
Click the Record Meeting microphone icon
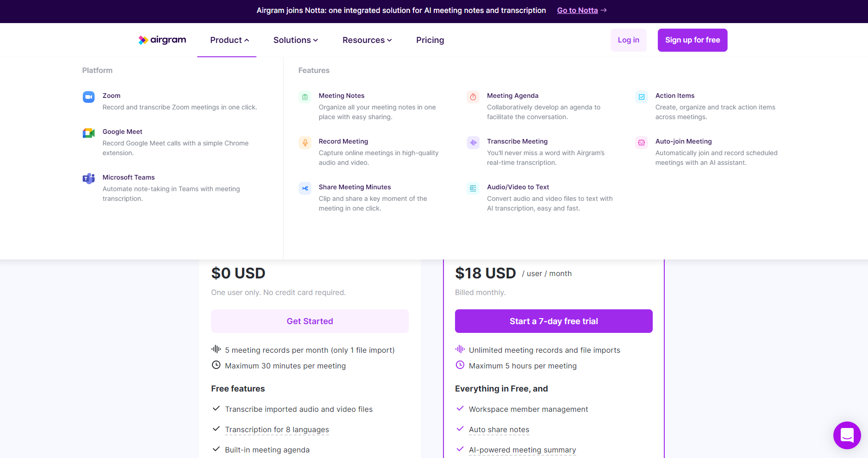305,143
